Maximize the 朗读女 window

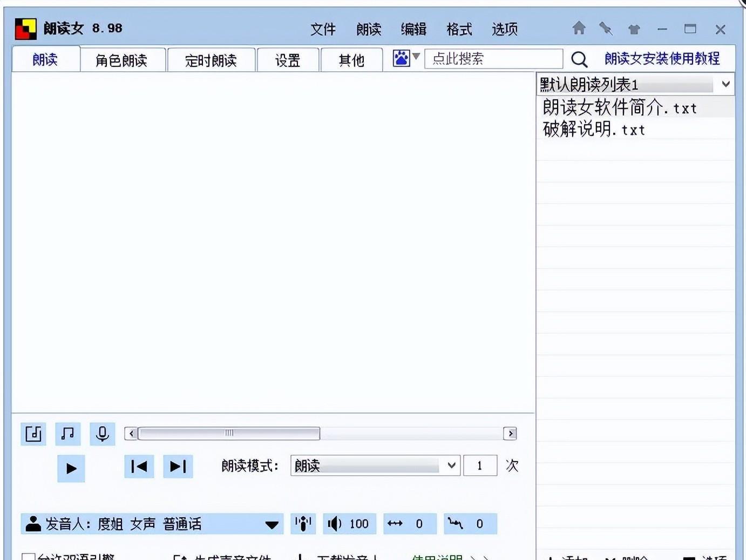point(690,29)
